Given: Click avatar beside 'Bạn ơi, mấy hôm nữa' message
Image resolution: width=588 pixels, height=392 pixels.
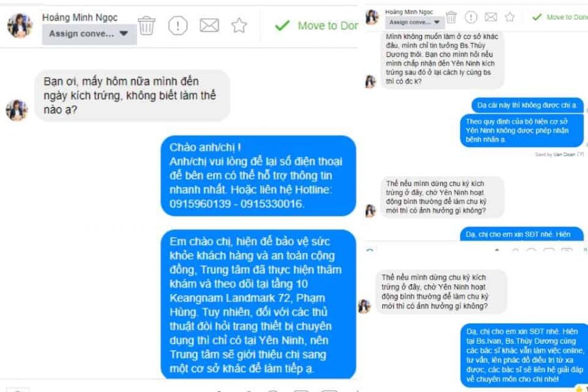Looking at the screenshot, I should 17,110.
